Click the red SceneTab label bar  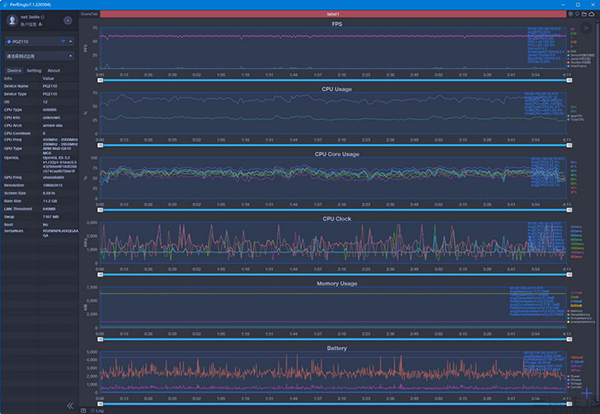pyautogui.click(x=330, y=14)
